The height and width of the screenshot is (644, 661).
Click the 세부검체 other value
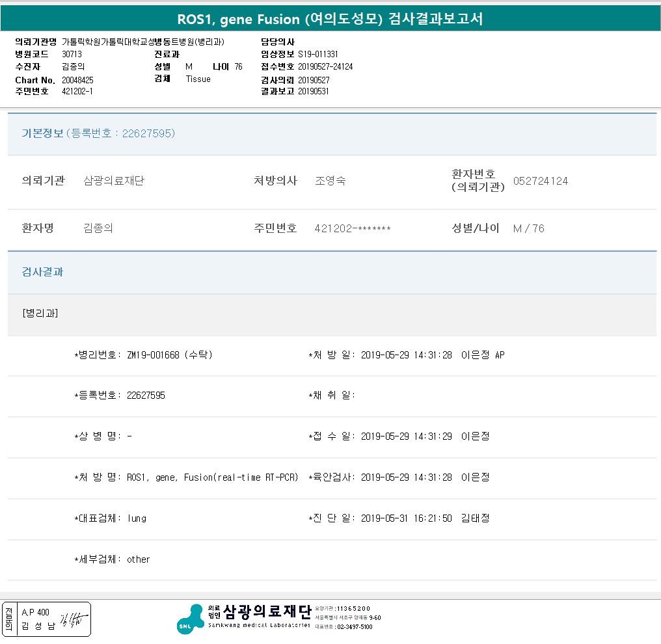point(139,559)
